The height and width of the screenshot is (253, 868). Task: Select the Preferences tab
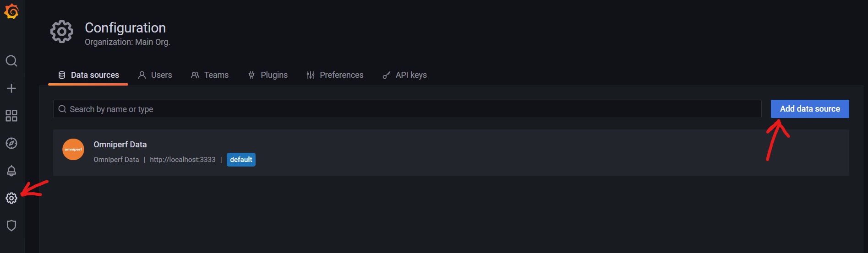[335, 75]
